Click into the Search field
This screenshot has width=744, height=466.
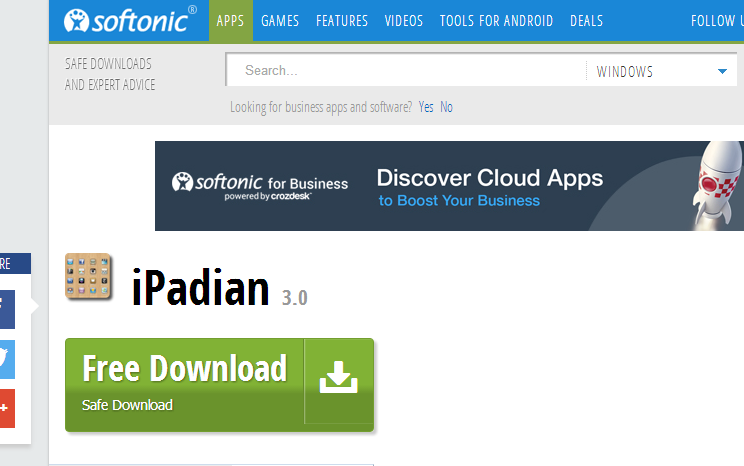406,71
